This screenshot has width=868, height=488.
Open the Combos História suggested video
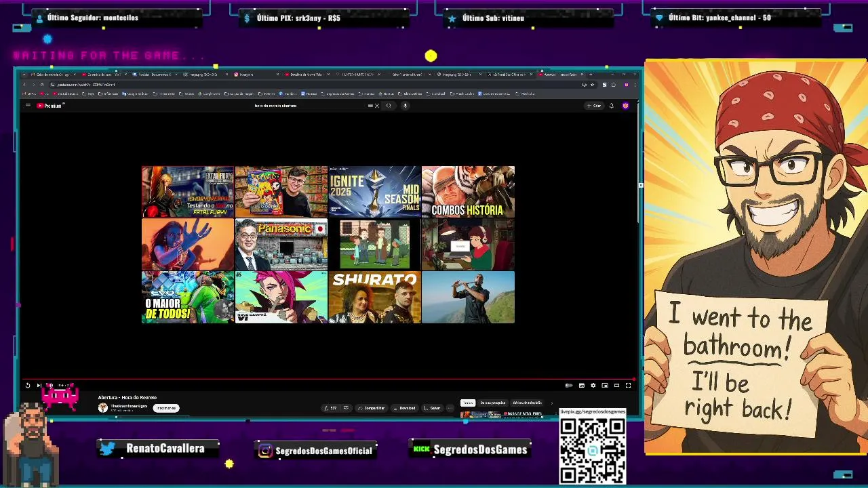pos(468,192)
